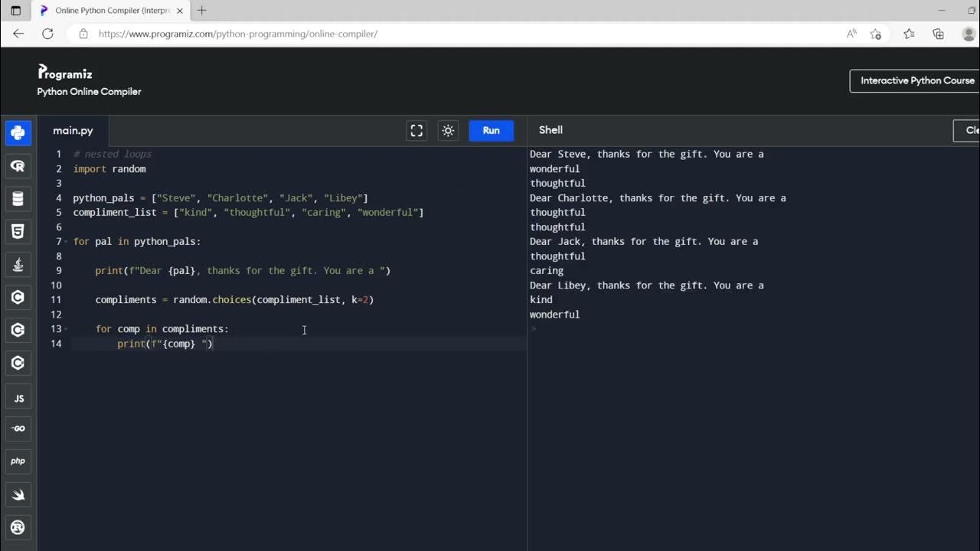
Task: Switch to the Java compiler icon
Action: [18, 264]
